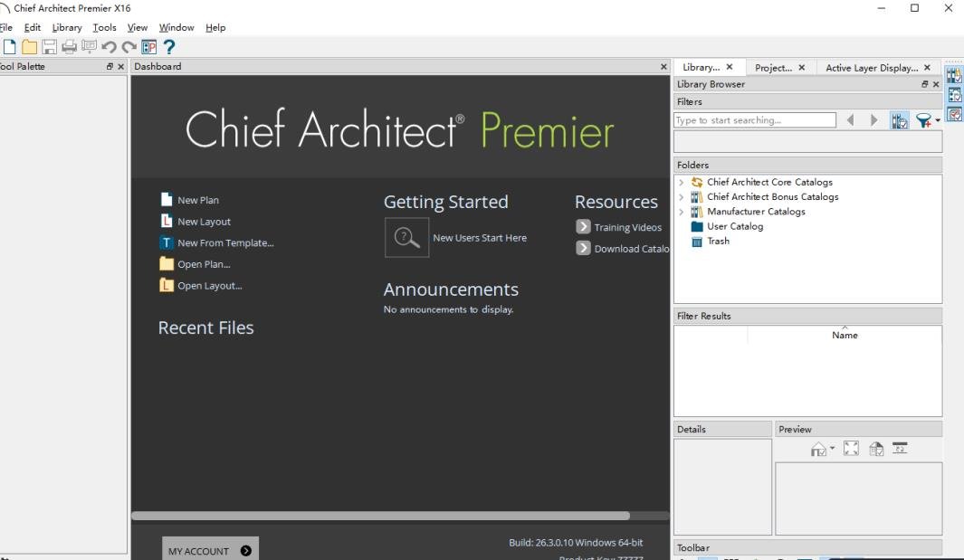
Task: Click New From Template link
Action: [217, 242]
